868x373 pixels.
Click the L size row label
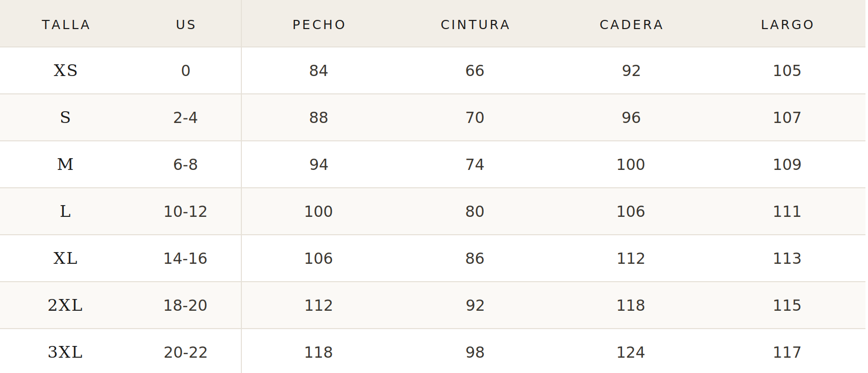click(65, 211)
